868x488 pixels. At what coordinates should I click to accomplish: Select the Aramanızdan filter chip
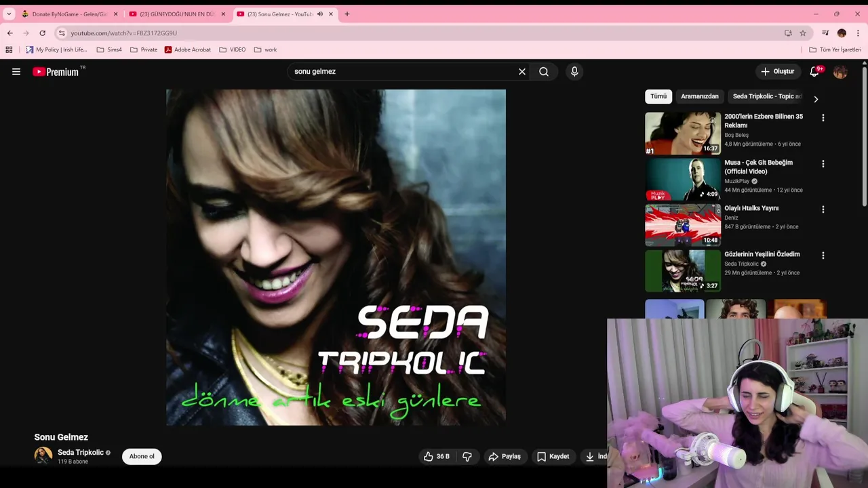(700, 96)
